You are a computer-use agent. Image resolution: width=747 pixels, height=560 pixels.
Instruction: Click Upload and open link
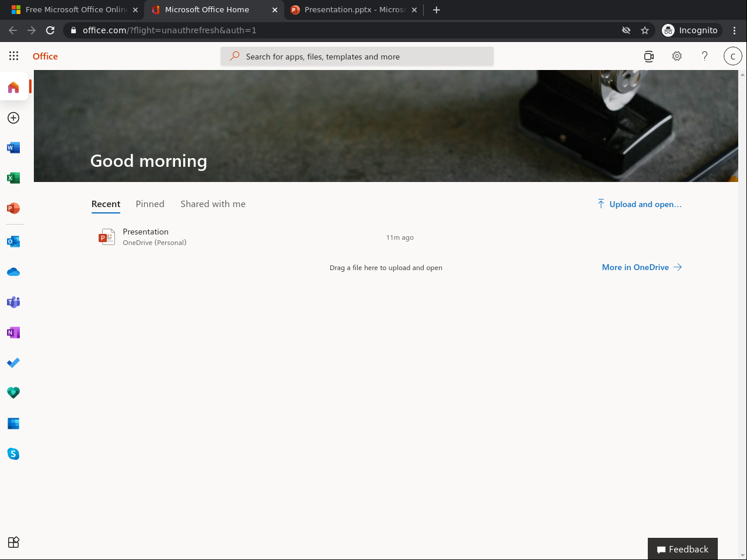pyautogui.click(x=640, y=204)
